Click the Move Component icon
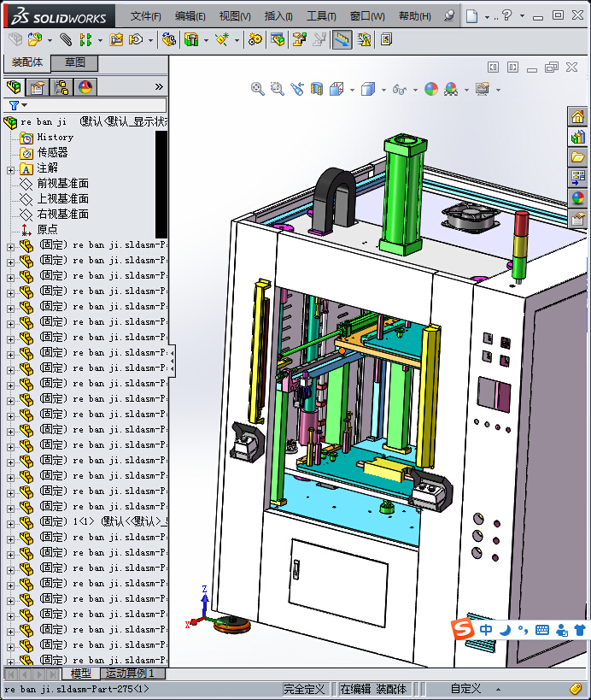This screenshot has width=591, height=700. tap(136, 39)
